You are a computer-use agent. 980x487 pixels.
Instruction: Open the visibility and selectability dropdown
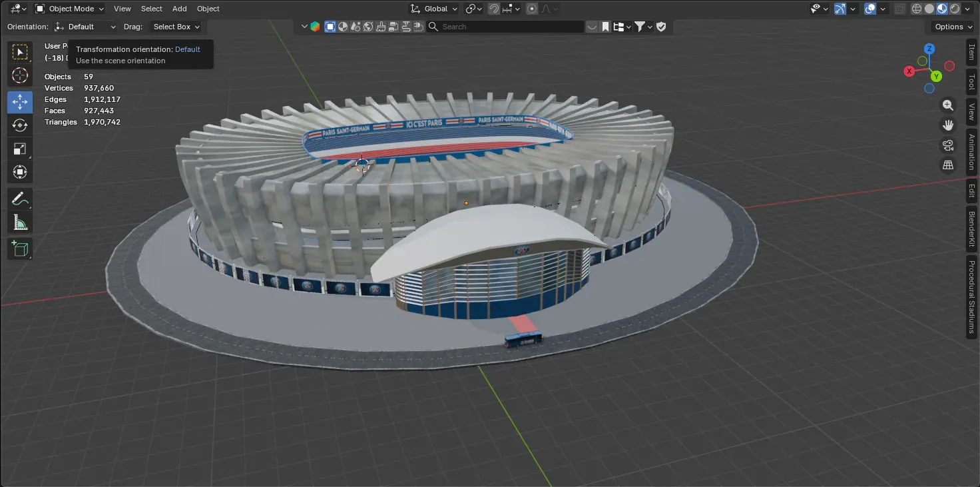[819, 9]
